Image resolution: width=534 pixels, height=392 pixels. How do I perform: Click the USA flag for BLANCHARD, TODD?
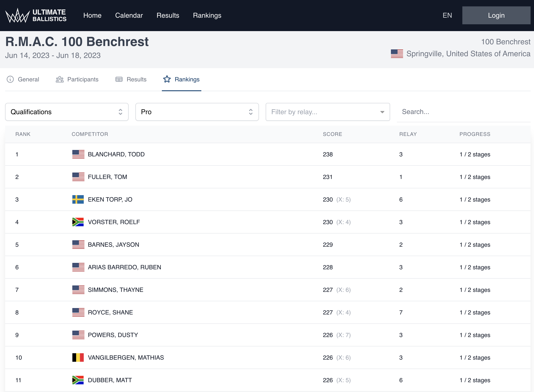[78, 154]
